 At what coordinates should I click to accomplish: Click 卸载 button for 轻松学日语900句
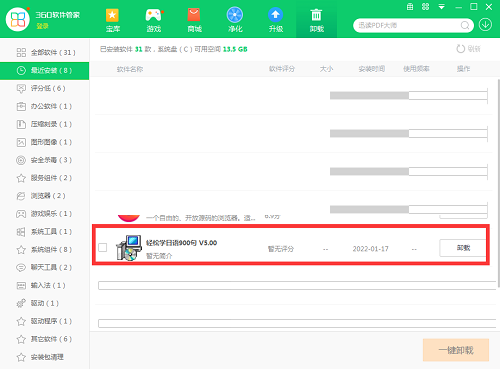[x=463, y=248]
